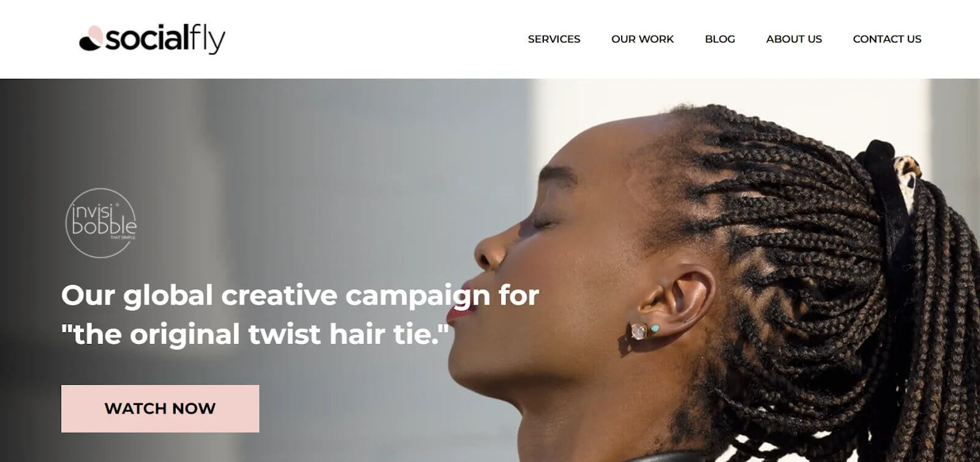This screenshot has height=462, width=980.
Task: Click the leopard print scrunchie on the ponytail
Action: point(908,174)
